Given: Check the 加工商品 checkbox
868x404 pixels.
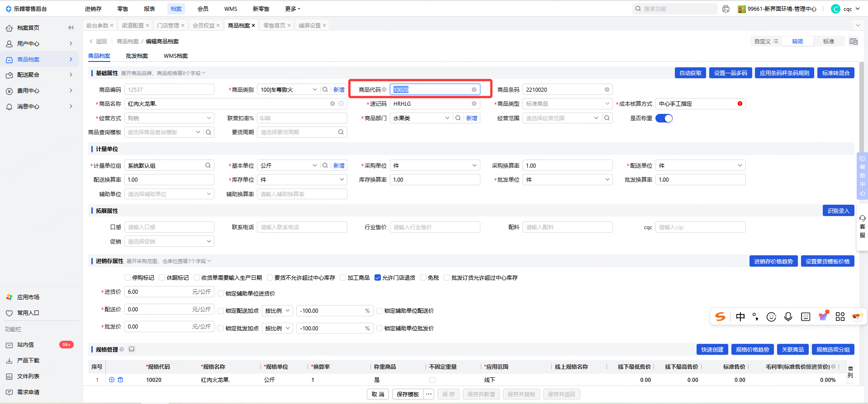Looking at the screenshot, I should (343, 277).
